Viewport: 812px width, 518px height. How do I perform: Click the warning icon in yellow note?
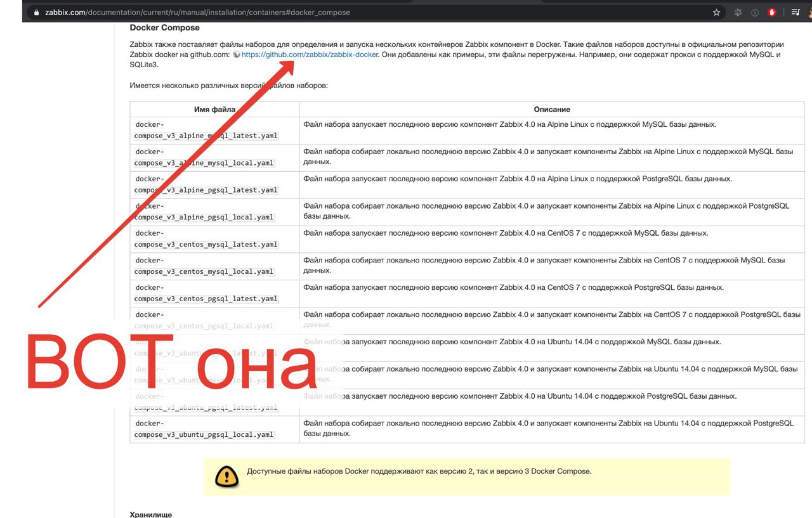[x=227, y=476]
